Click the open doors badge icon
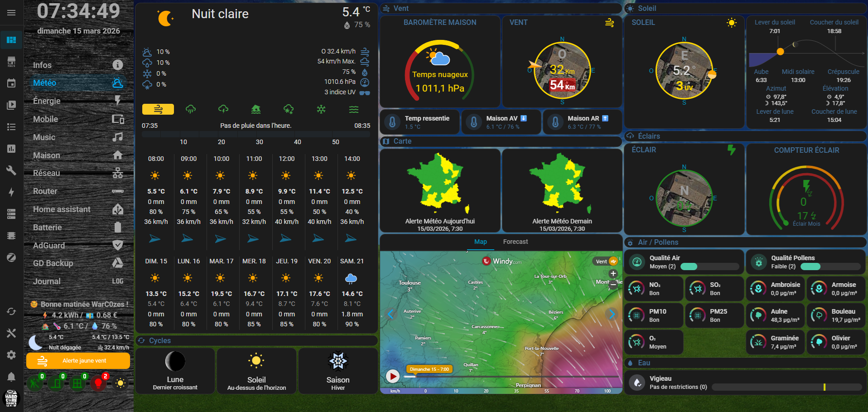 [56, 383]
